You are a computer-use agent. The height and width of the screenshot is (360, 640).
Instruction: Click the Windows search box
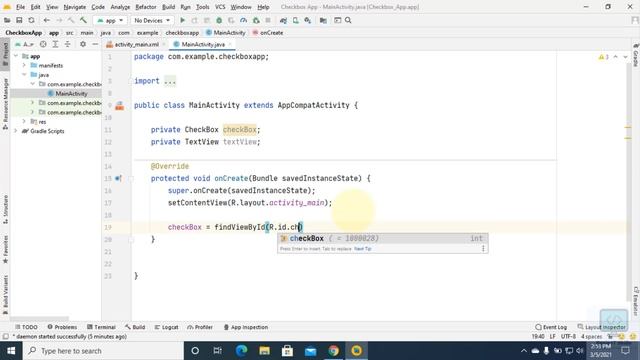pos(104,351)
